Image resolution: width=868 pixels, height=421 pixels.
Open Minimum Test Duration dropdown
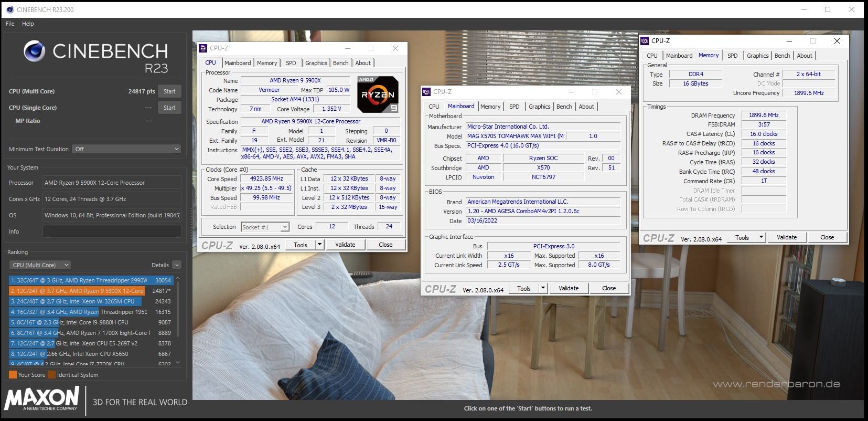tap(127, 149)
